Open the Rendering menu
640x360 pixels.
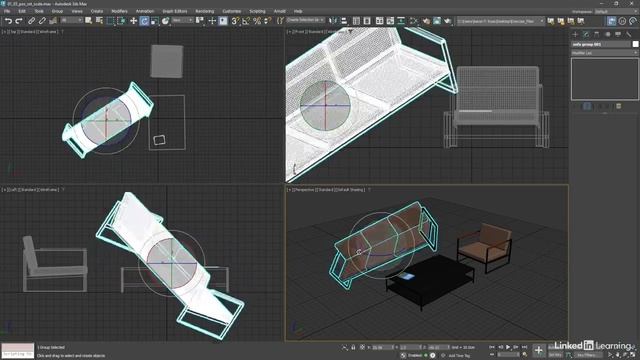click(x=204, y=11)
